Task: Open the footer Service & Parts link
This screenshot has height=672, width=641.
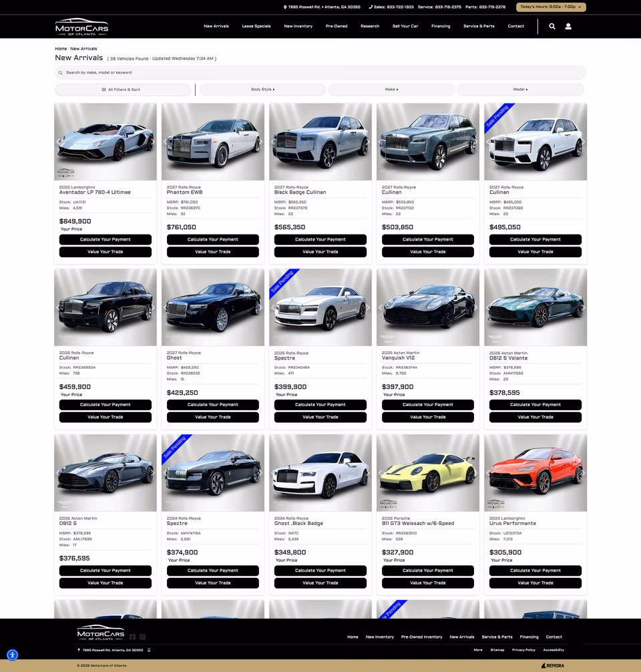Action: (x=497, y=637)
